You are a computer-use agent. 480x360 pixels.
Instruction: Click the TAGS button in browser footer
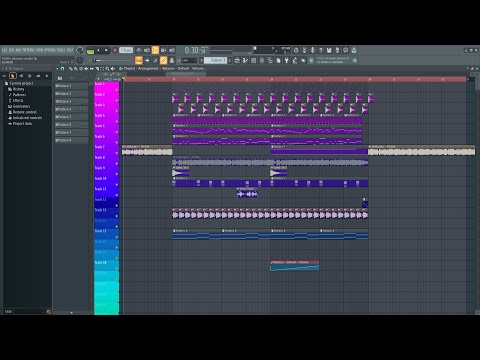pos(8,311)
